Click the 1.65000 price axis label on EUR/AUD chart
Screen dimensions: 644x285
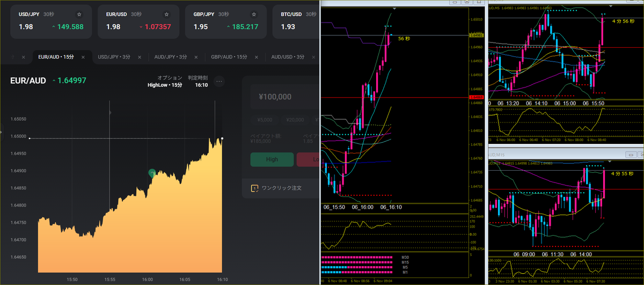[19, 136]
